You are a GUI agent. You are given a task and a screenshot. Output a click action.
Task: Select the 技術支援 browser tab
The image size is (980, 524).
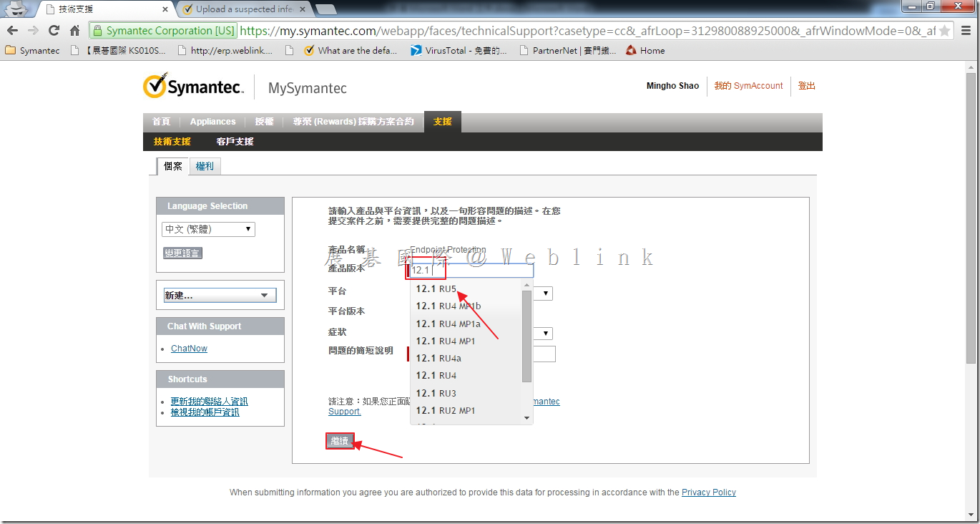point(106,9)
